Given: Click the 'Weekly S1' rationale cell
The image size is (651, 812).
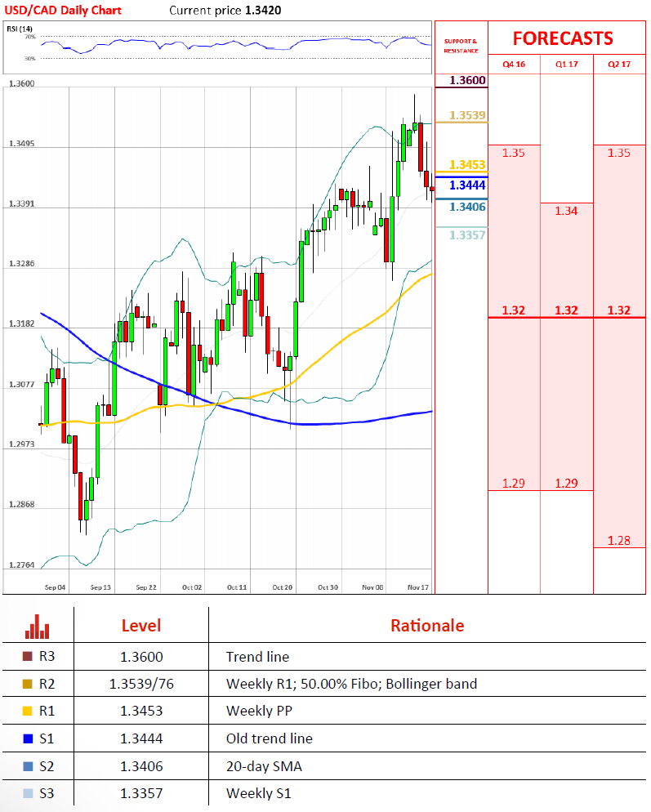Looking at the screenshot, I should pyautogui.click(x=258, y=793).
